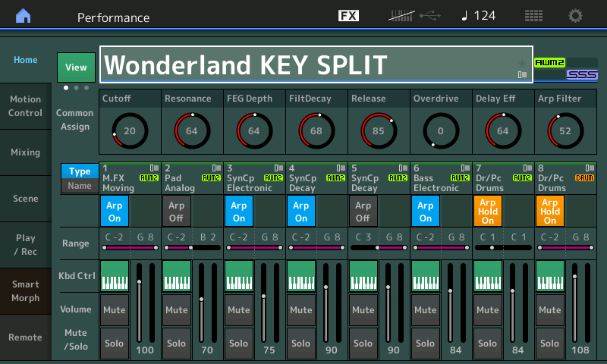The width and height of the screenshot is (607, 364).
Task: Click the Cutoff knob set to 20
Action: click(130, 130)
